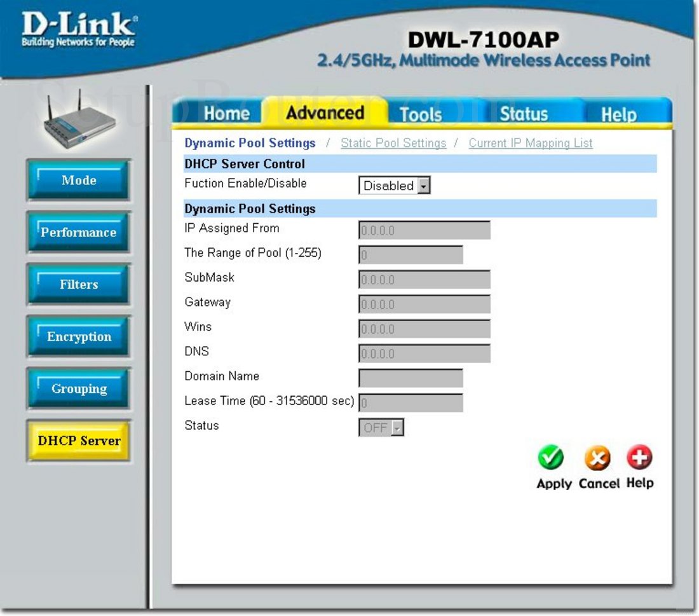Expand the Status OFF dropdown
The height and width of the screenshot is (616, 699).
pos(381,427)
